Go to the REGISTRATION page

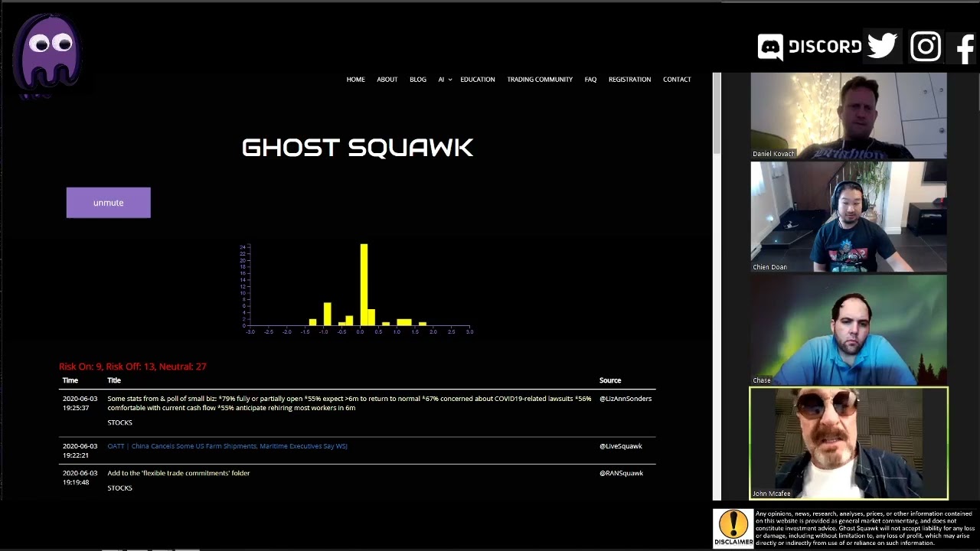[629, 80]
